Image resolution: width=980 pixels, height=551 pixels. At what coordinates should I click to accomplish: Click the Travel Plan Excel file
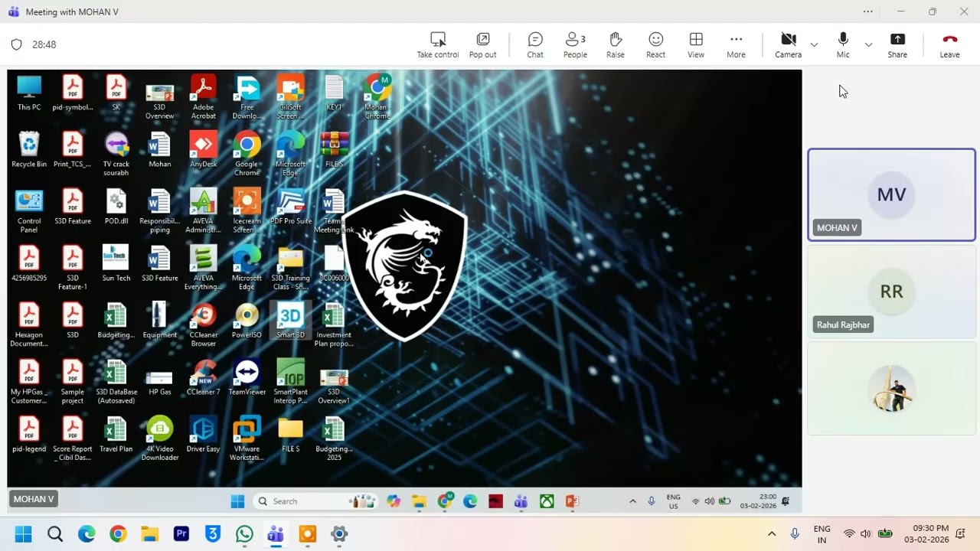(x=116, y=434)
